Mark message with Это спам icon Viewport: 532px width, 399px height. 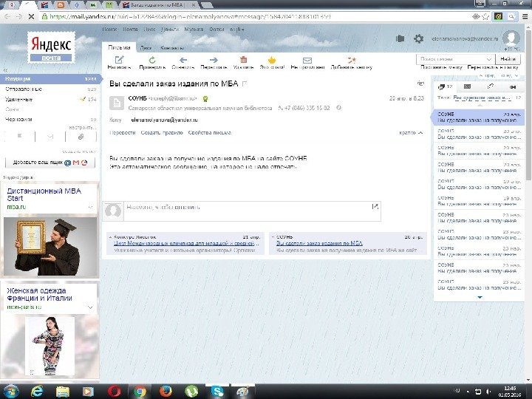272,60
